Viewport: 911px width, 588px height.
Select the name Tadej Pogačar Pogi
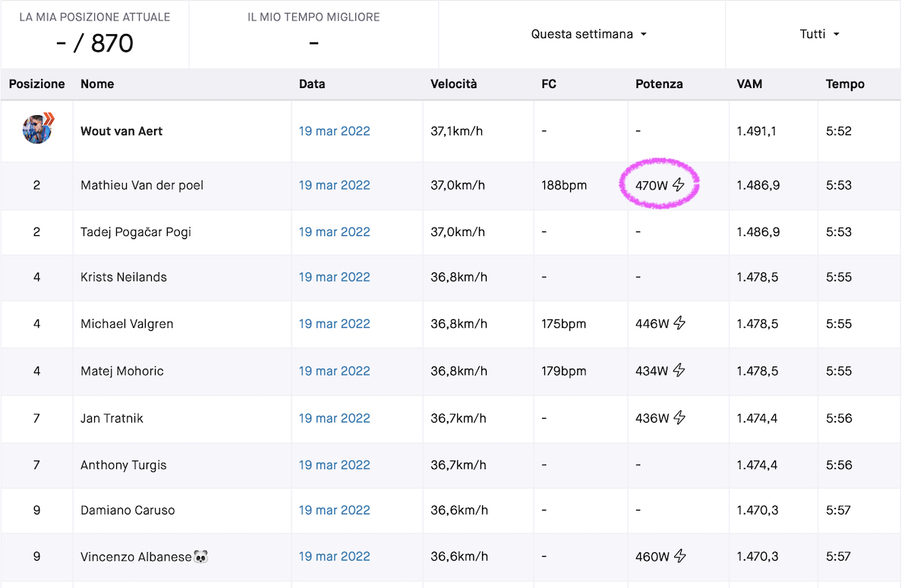(136, 232)
